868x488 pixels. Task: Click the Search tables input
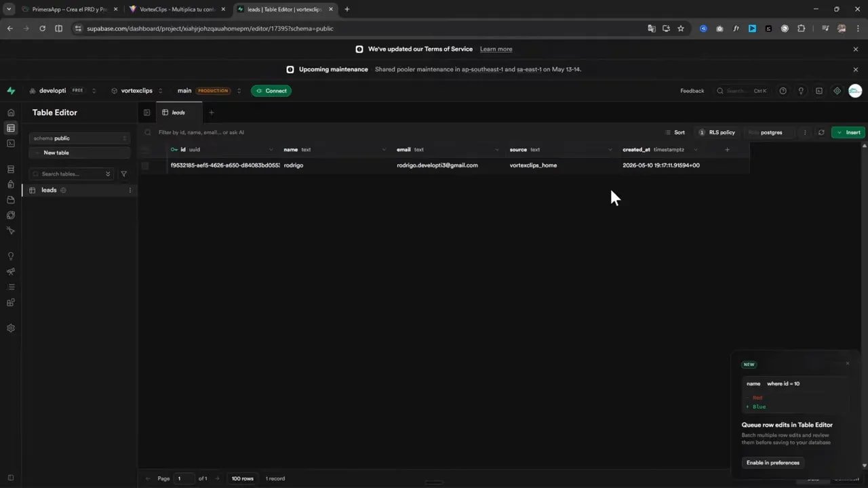tap(71, 174)
